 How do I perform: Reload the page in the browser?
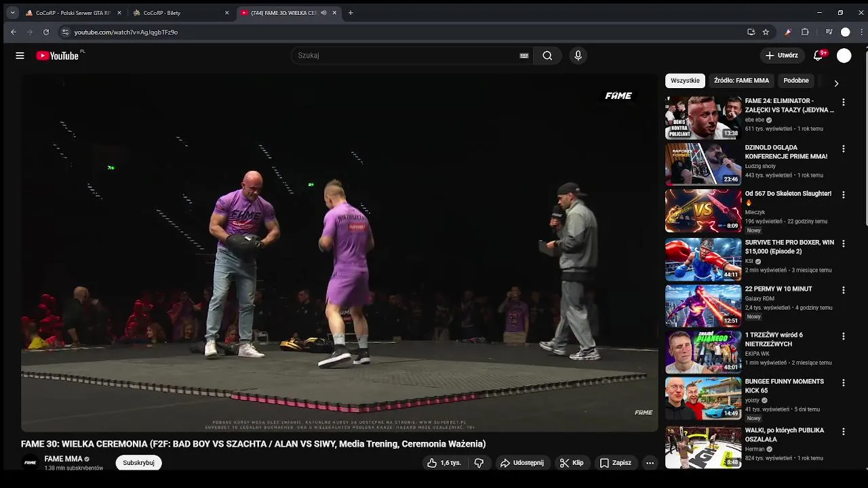point(46,32)
